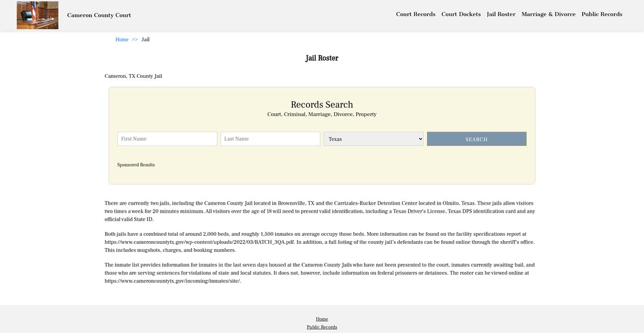The width and height of the screenshot is (644, 333).
Task: Open Public Records in the header navigation
Action: tap(602, 15)
